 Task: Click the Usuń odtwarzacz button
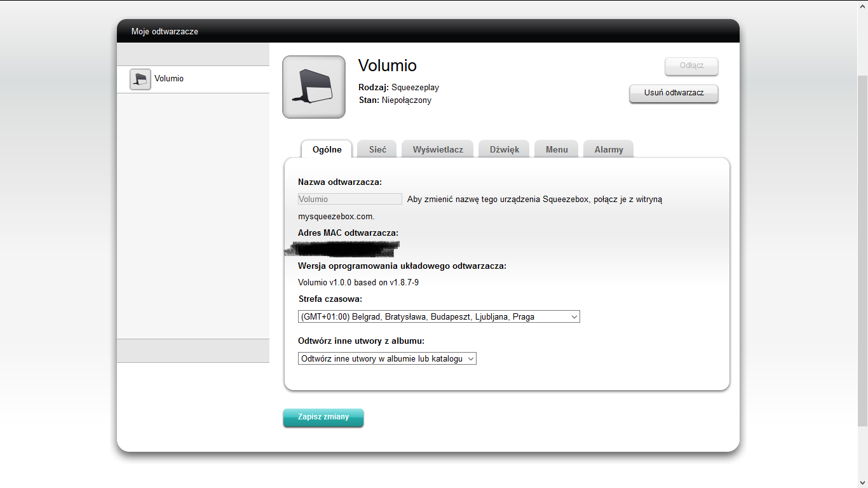tap(674, 93)
